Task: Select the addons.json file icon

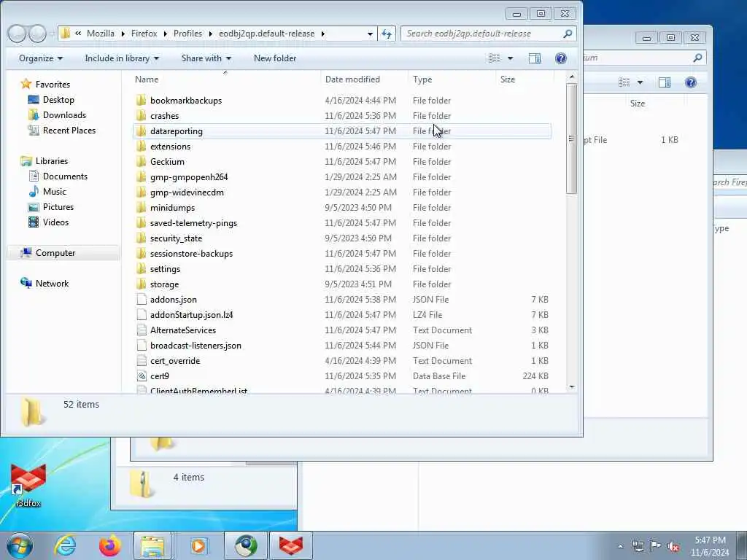Action: pyautogui.click(x=141, y=300)
